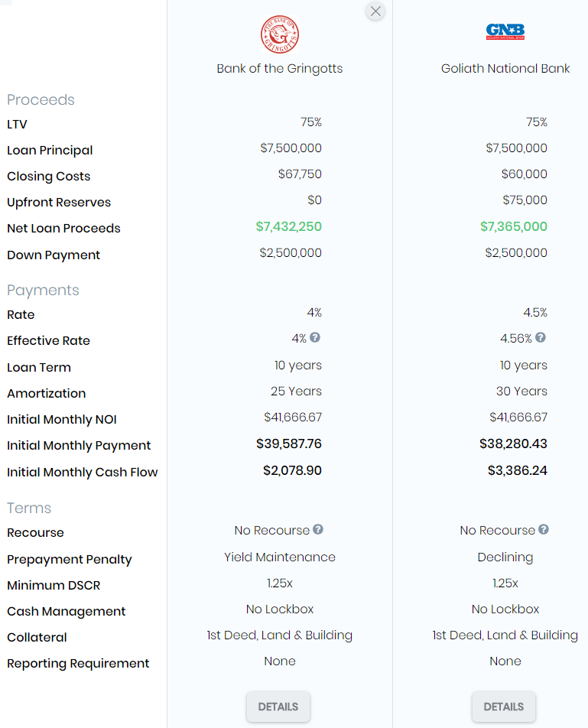Select the Goliath National Bank name

click(x=505, y=69)
